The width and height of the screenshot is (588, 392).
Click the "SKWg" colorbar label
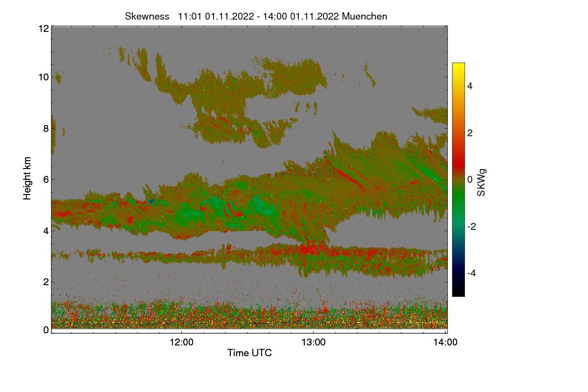(x=482, y=183)
